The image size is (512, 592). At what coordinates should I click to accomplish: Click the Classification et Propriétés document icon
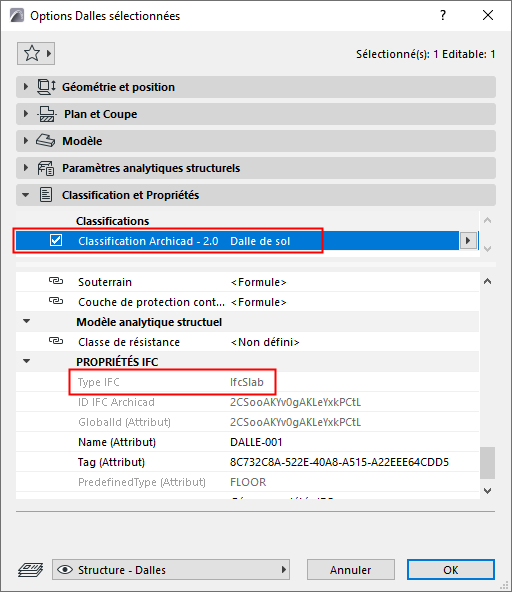[46, 195]
